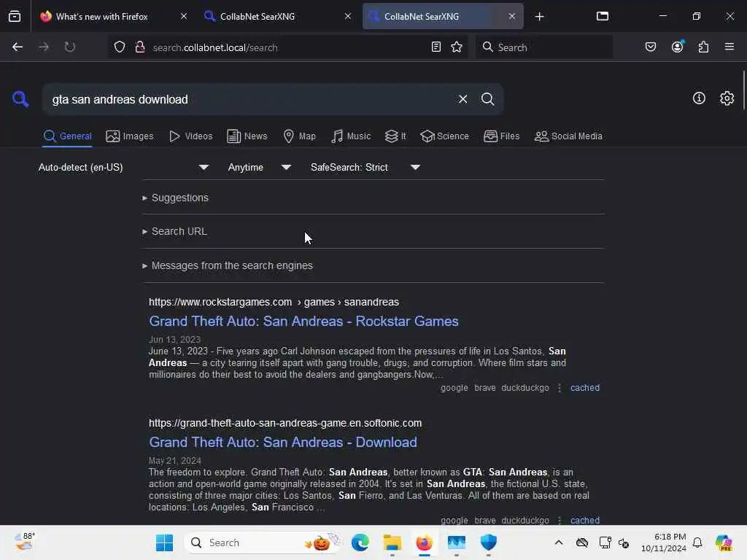Open extensions puzzle icon
Viewport: 747px width, 560px height.
703,47
